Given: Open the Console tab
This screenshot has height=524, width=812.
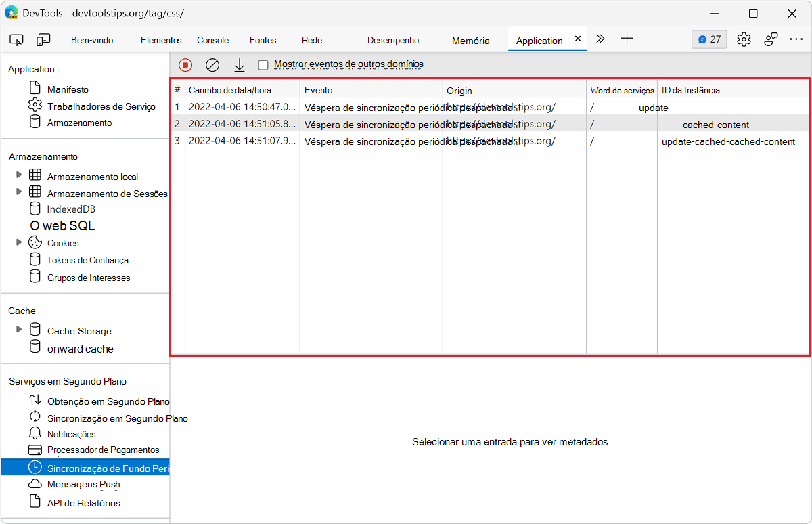Looking at the screenshot, I should (x=213, y=40).
